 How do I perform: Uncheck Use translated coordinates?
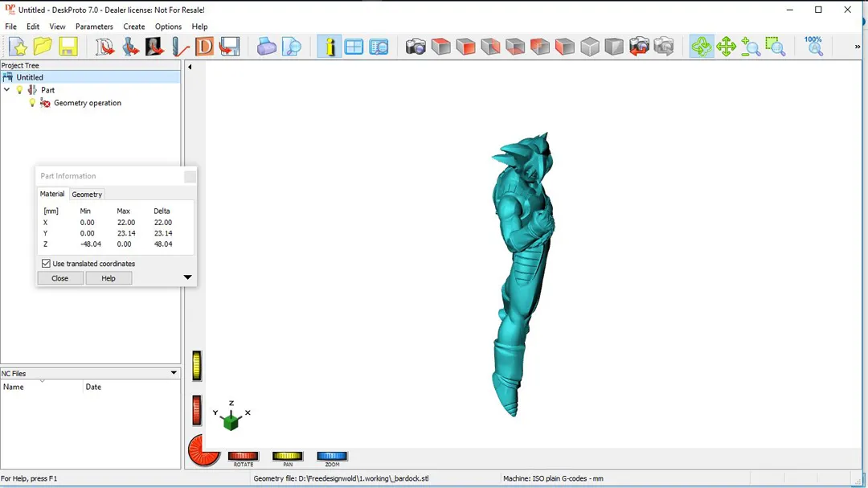46,264
